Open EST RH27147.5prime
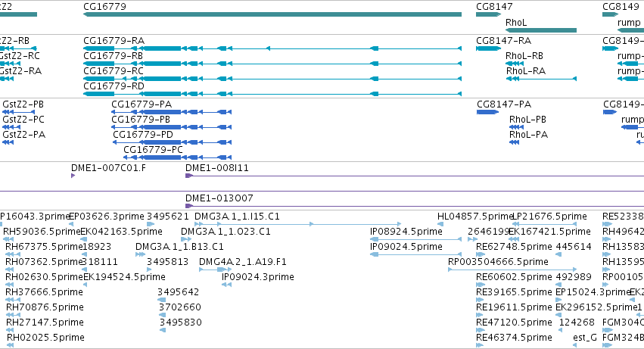This screenshot has width=644, height=349. click(x=45, y=323)
